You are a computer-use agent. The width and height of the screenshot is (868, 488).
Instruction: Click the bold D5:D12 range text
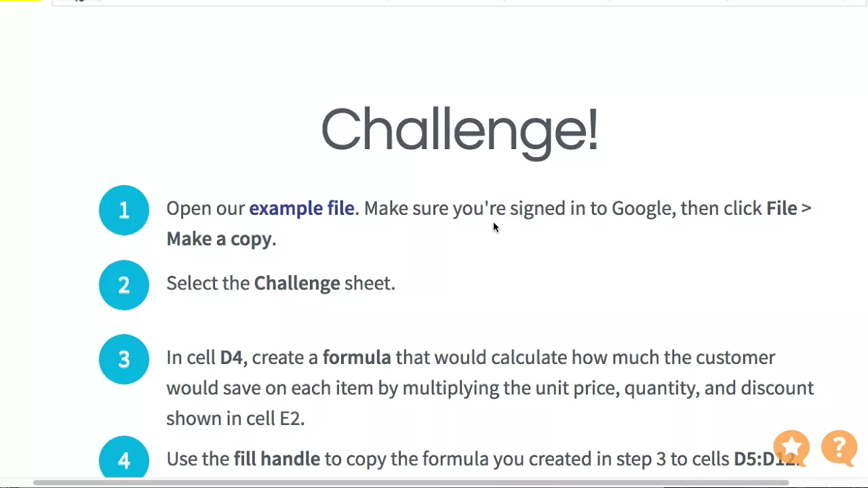(766, 460)
